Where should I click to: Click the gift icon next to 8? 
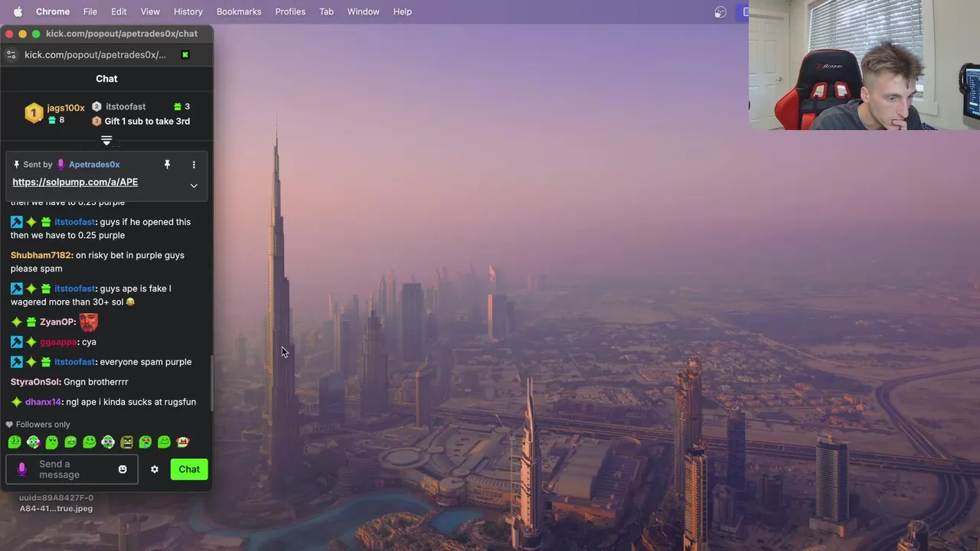(x=53, y=120)
